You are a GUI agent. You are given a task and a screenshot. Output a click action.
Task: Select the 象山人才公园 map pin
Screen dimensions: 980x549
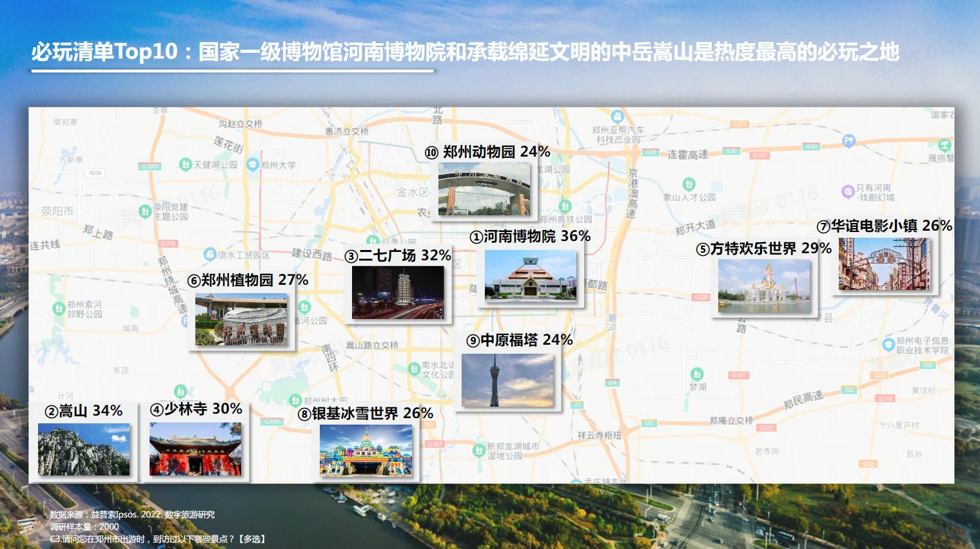pyautogui.click(x=689, y=184)
